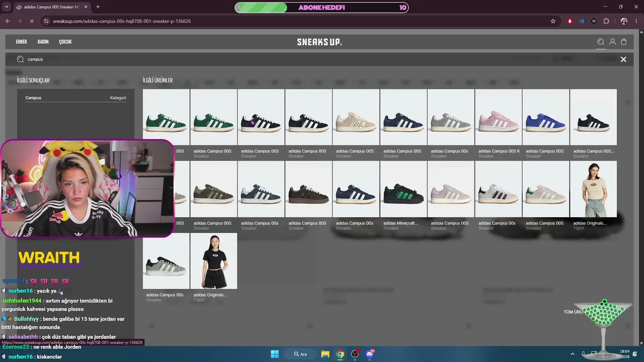This screenshot has width=644, height=362.
Task: Open the Chrome profile avatar menu
Action: [x=624, y=21]
